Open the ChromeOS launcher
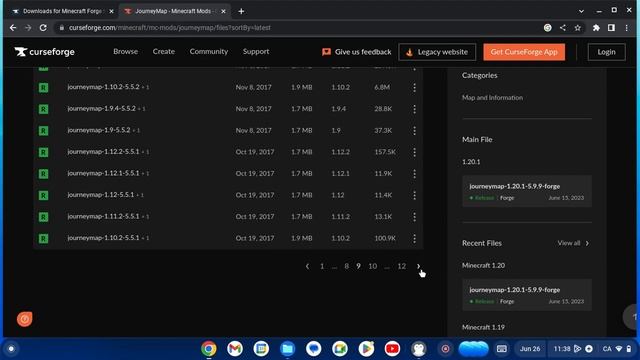This screenshot has height=360, width=640. click(x=11, y=349)
